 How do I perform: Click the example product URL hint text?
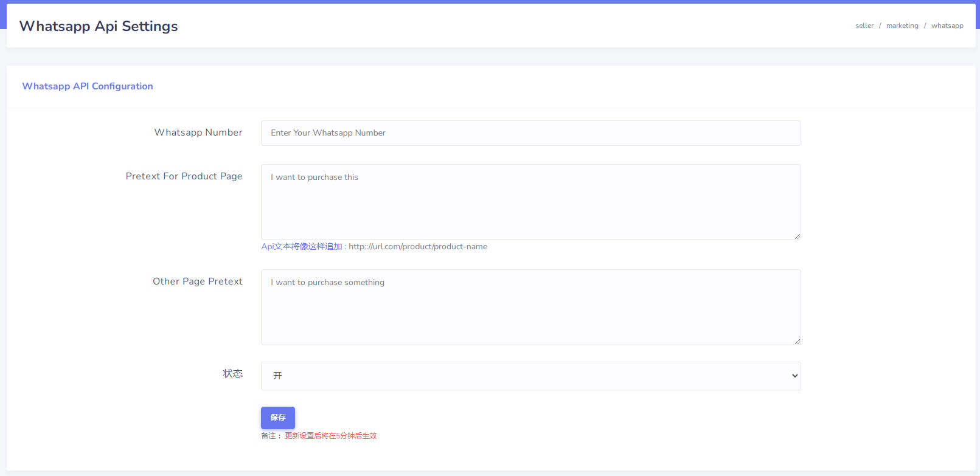tap(418, 247)
